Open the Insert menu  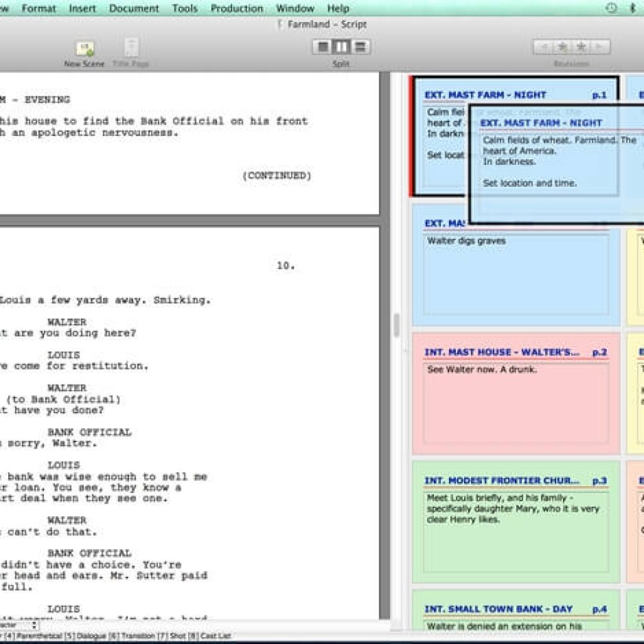tap(82, 8)
